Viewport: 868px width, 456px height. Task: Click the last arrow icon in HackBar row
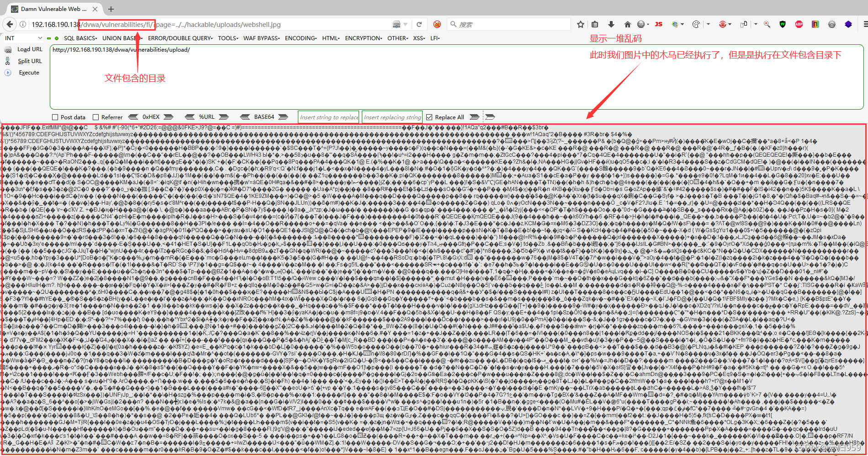point(490,117)
